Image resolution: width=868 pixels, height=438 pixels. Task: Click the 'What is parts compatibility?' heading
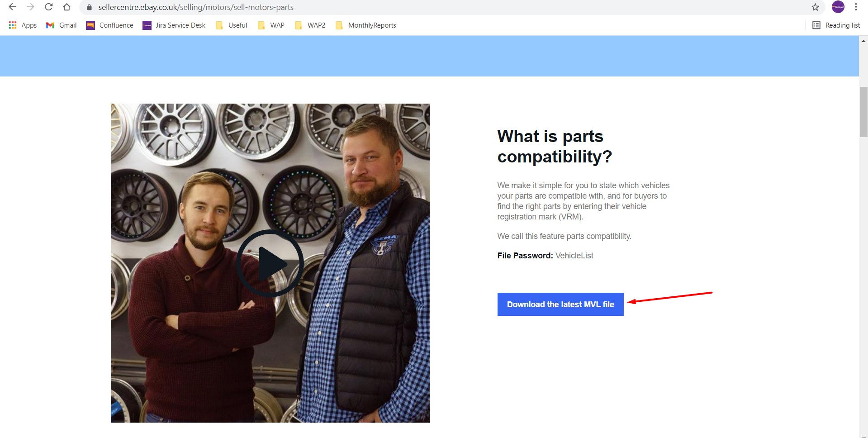[x=555, y=147]
